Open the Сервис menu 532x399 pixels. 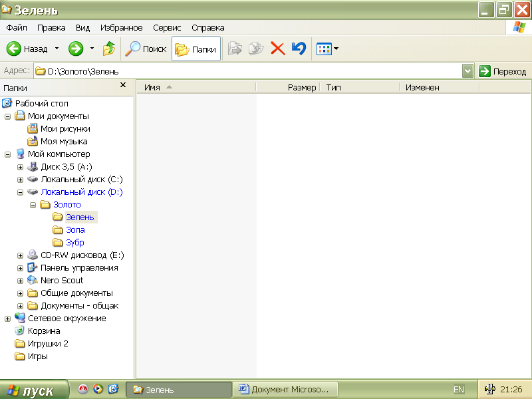pos(167,27)
